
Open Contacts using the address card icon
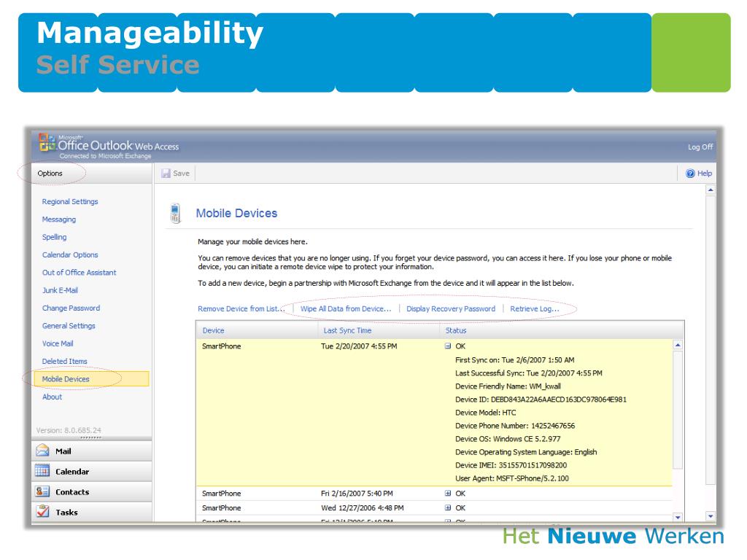pos(42,491)
